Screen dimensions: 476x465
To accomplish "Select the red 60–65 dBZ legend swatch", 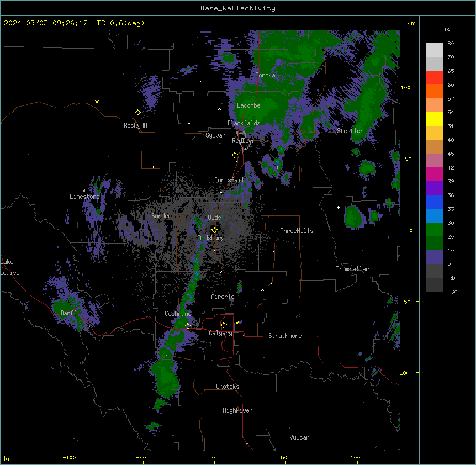I will pyautogui.click(x=434, y=78).
